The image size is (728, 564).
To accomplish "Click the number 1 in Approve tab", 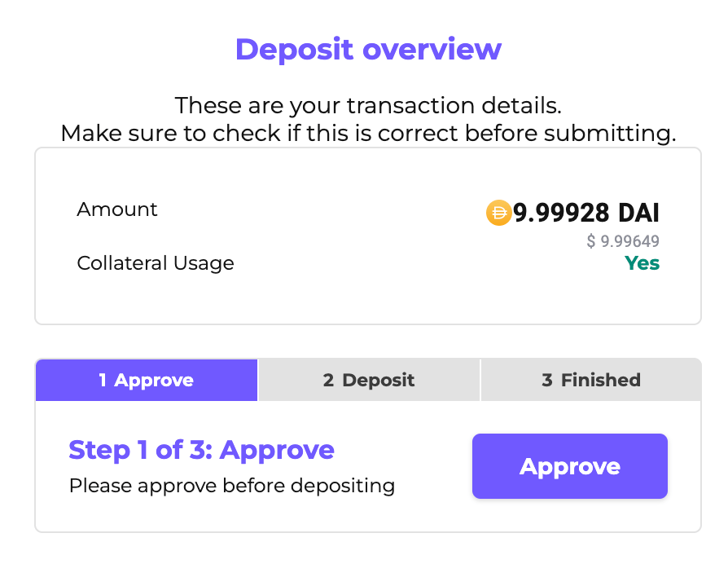I will coord(103,380).
